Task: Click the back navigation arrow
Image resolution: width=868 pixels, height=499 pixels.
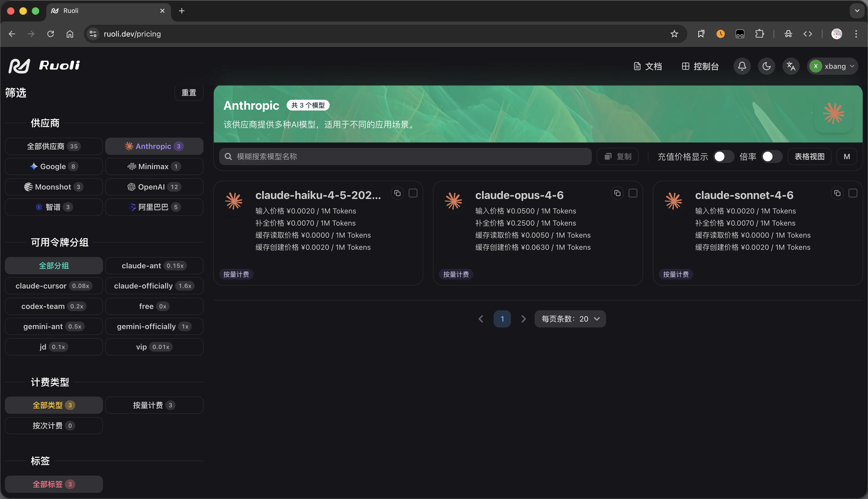Action: (x=12, y=34)
